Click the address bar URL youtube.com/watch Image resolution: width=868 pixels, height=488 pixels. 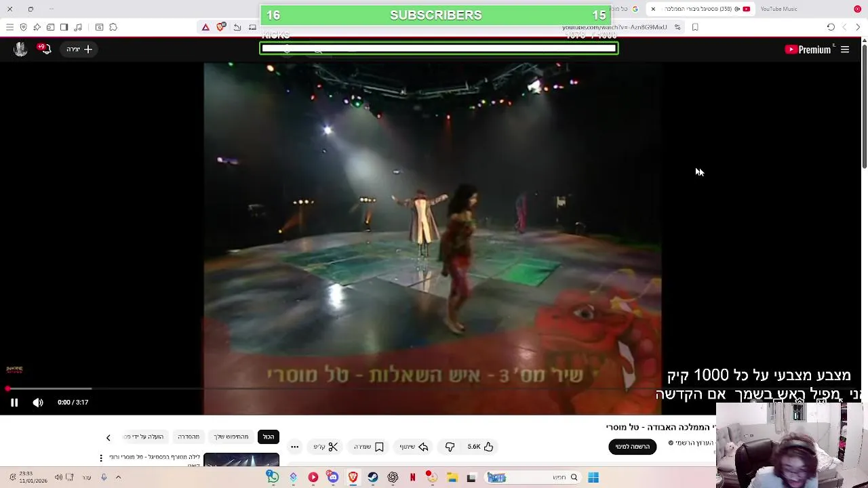point(614,27)
